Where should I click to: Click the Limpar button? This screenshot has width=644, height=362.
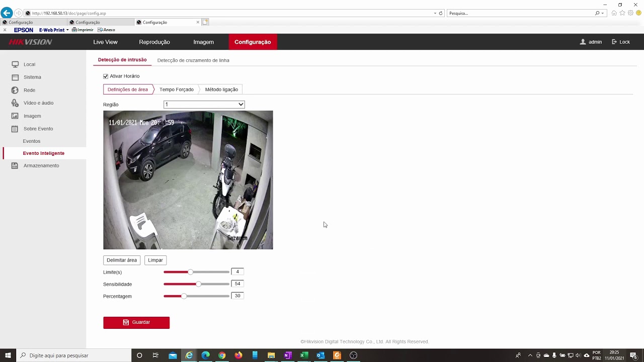tap(155, 260)
